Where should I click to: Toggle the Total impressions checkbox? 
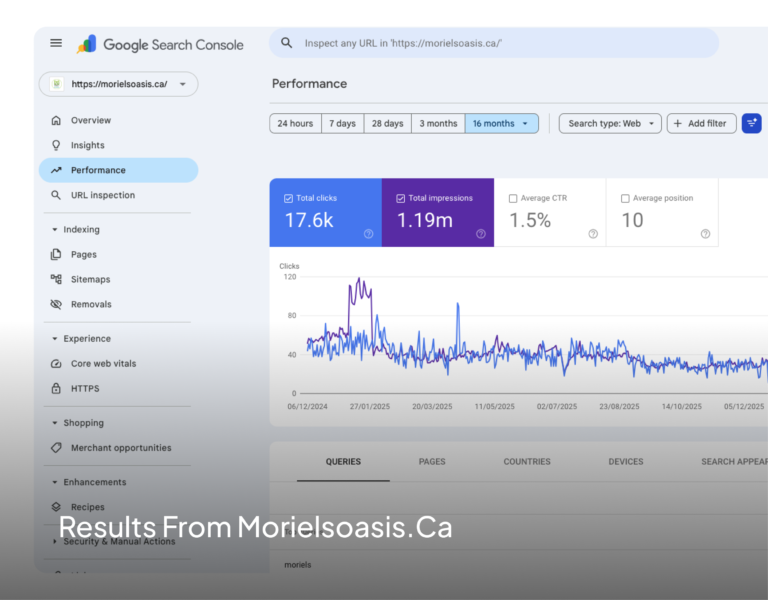[401, 198]
